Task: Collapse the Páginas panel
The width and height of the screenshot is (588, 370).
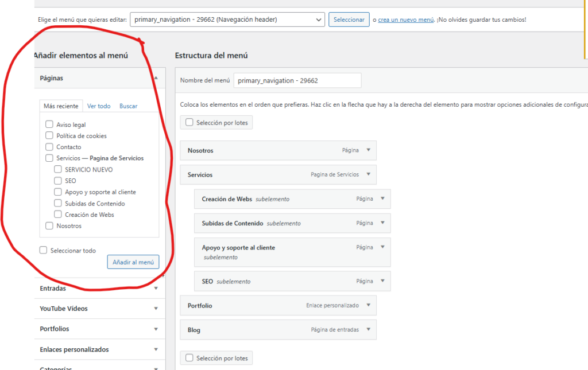Action: click(156, 78)
